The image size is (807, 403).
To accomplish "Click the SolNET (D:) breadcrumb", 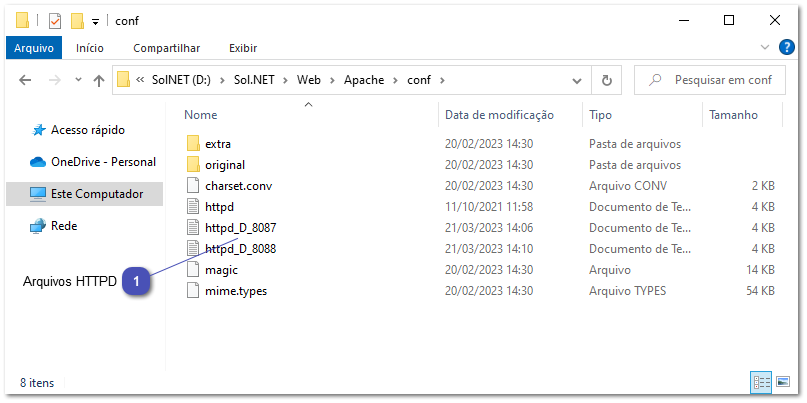I will [x=181, y=80].
